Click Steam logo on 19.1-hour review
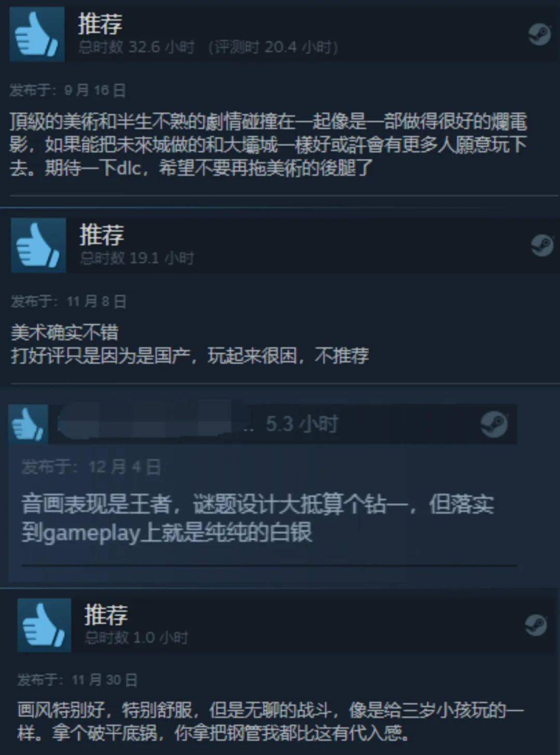Screen dimensions: 560x755 point(542,245)
